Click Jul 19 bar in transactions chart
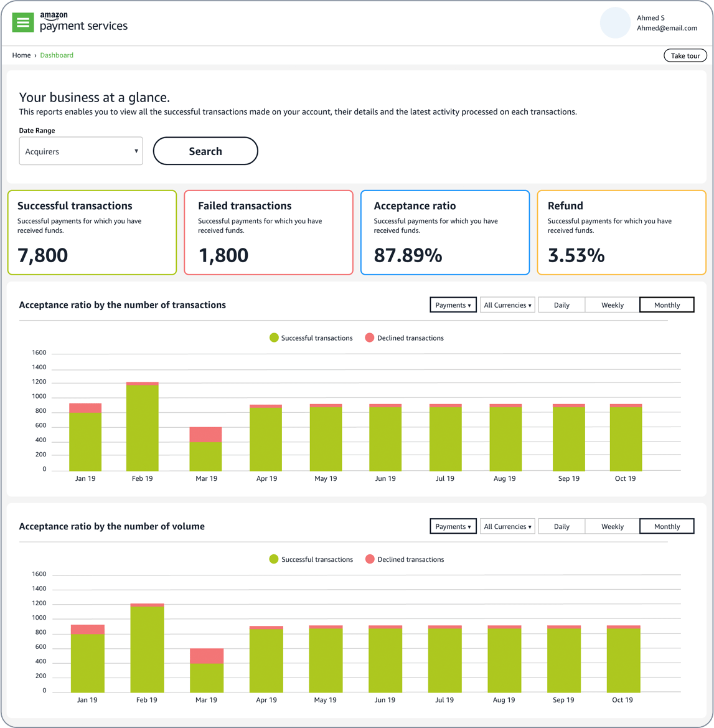The height and width of the screenshot is (728, 714). click(x=446, y=438)
